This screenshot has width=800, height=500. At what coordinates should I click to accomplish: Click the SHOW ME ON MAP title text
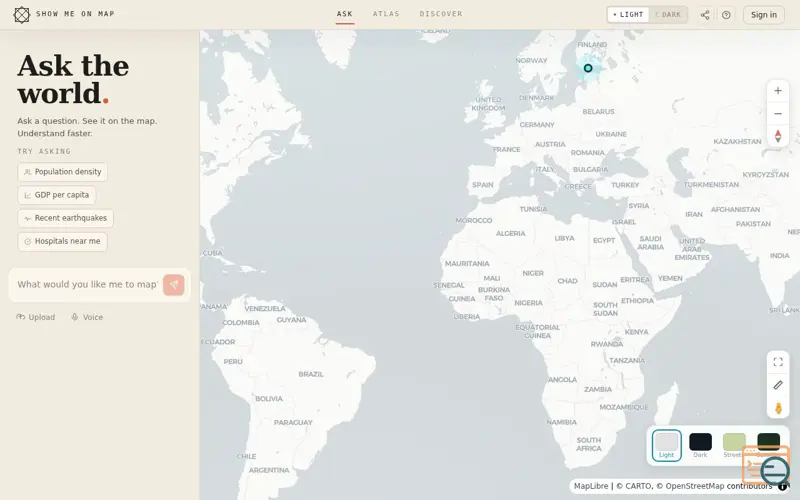(76, 14)
